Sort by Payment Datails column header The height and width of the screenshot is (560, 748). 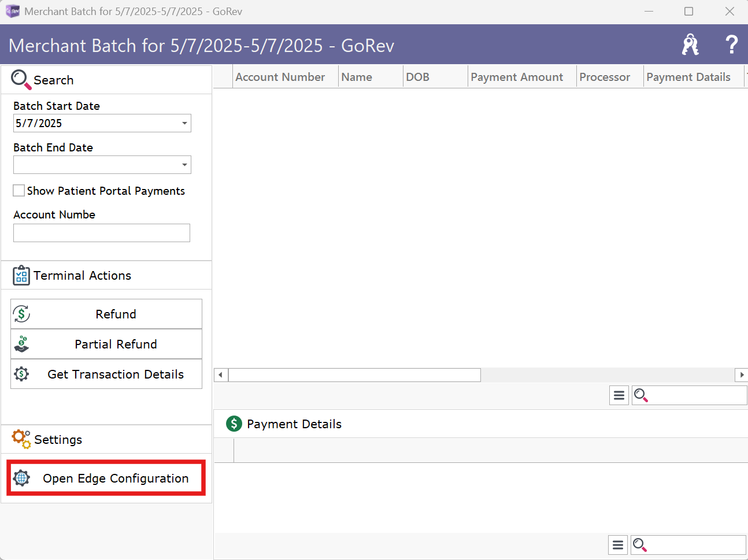point(693,77)
